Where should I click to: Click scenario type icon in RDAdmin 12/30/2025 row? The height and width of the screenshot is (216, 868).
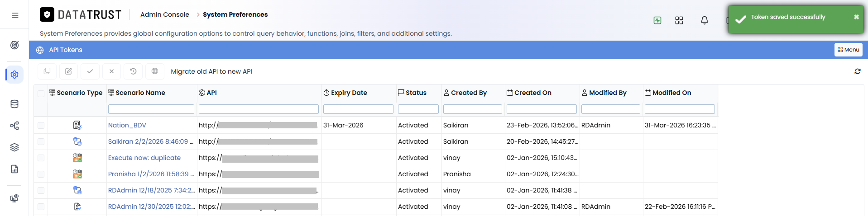click(x=77, y=207)
